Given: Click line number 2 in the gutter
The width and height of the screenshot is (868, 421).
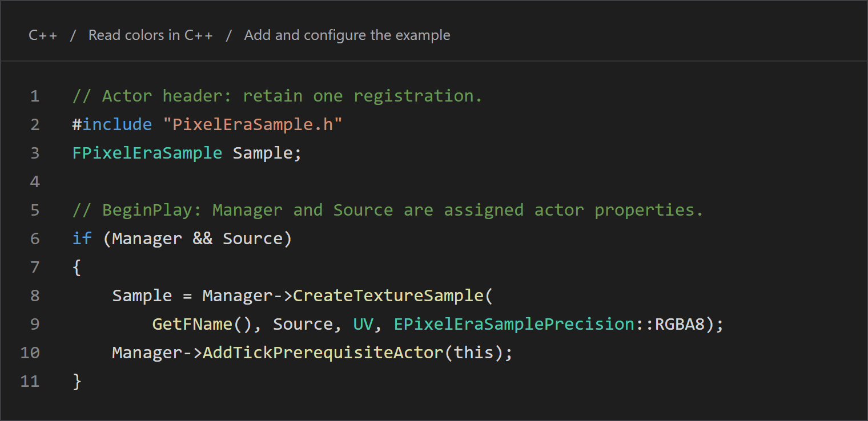Looking at the screenshot, I should point(35,124).
